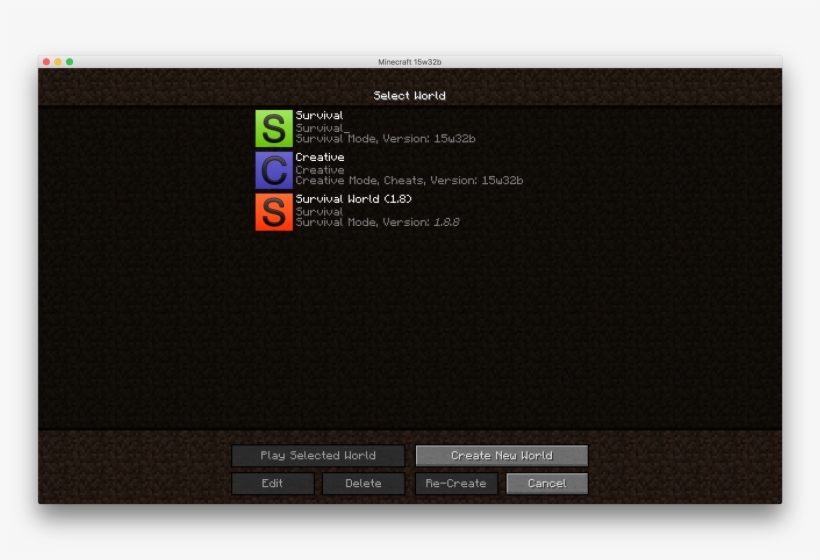The height and width of the screenshot is (560, 820).
Task: Click the orange S icon of Survival World (1.8)
Action: click(274, 212)
